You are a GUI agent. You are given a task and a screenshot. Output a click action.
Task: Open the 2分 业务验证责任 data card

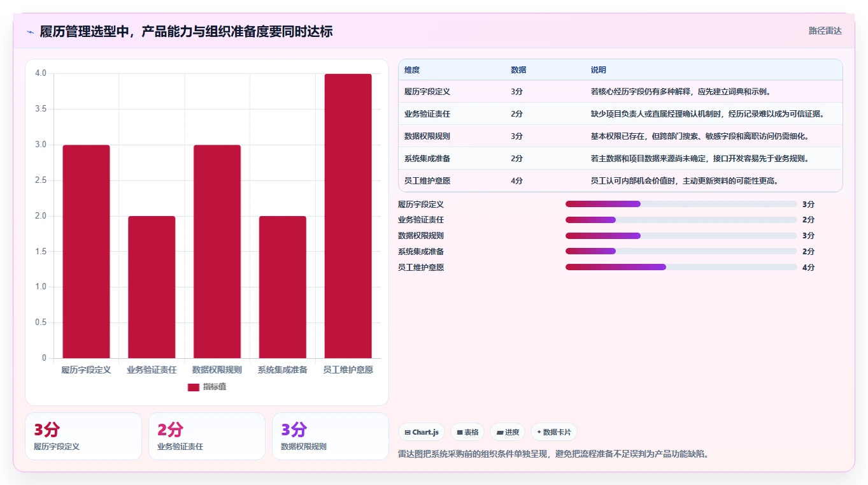point(207,436)
